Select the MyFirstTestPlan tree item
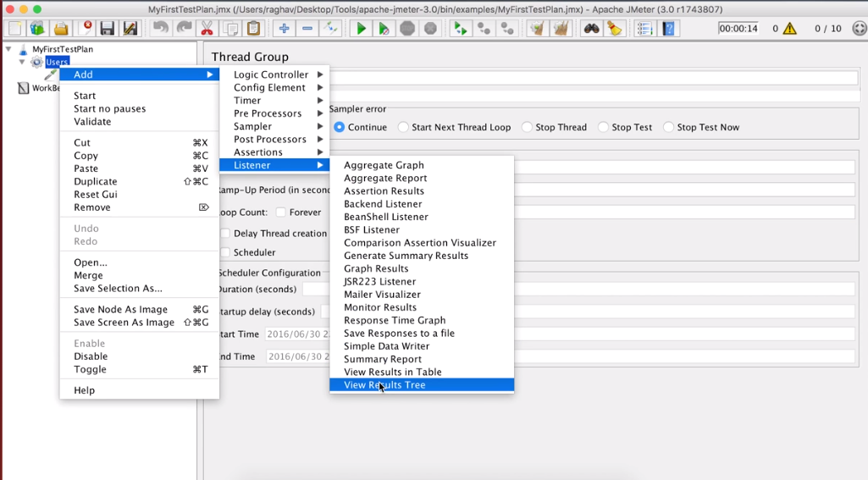Image resolution: width=868 pixels, height=480 pixels. pyautogui.click(x=63, y=49)
